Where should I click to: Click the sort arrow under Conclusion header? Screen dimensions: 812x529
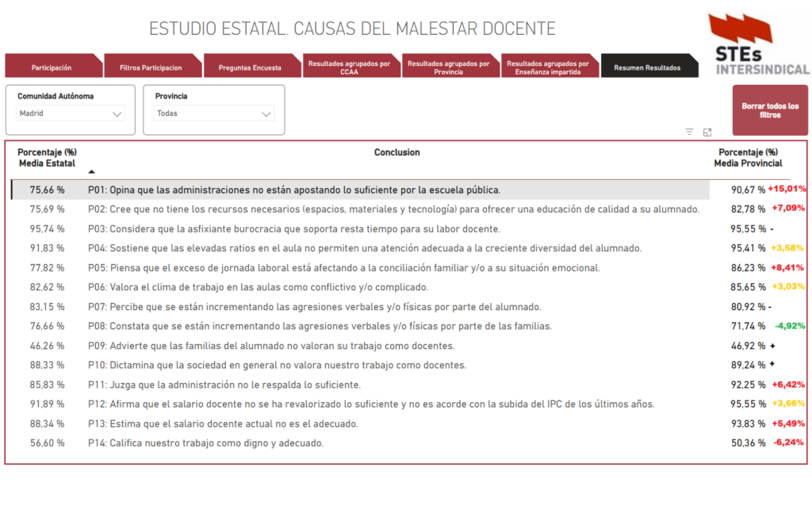[x=91, y=171]
